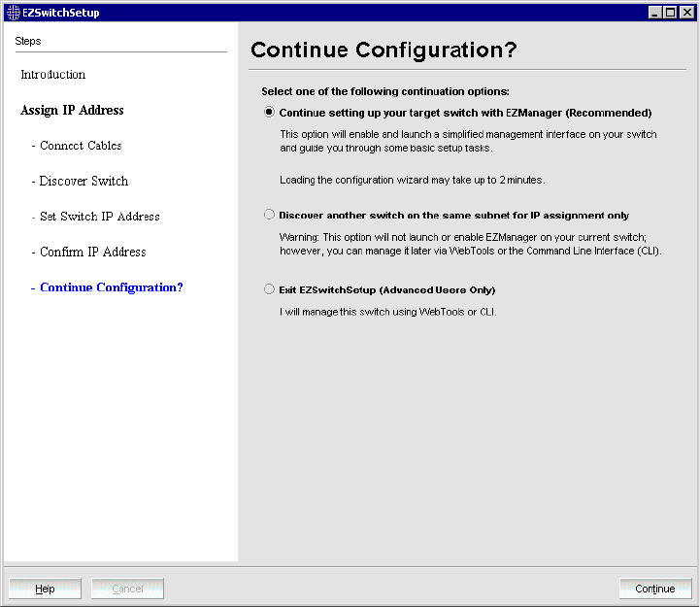
Task: Open the Connect Cables step
Action: click(81, 146)
